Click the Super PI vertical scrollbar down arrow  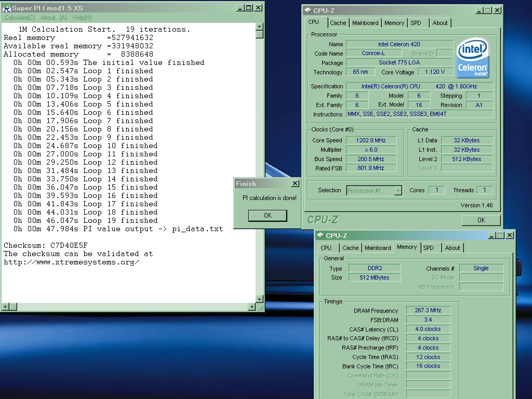tap(260, 299)
